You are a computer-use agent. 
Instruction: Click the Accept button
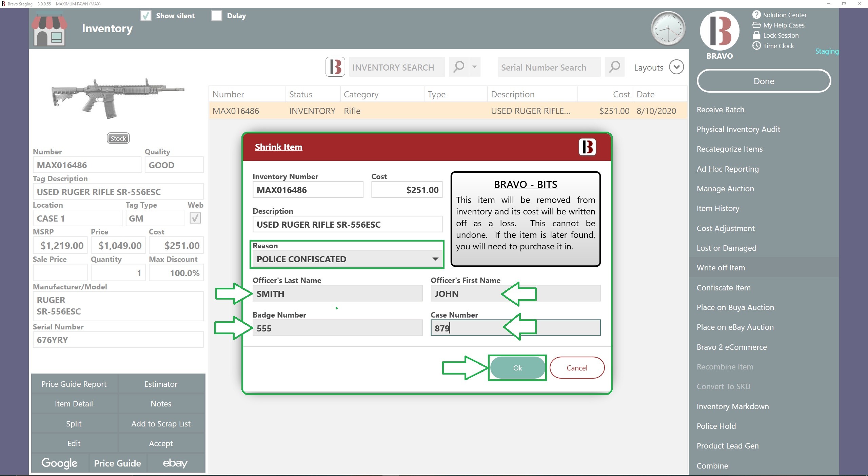click(161, 443)
